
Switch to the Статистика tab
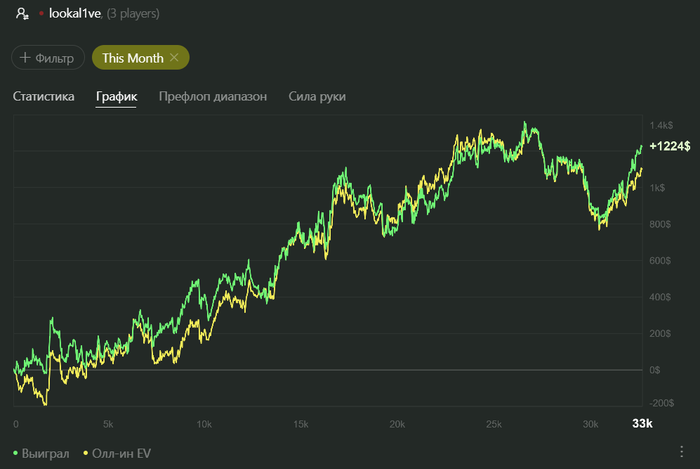pyautogui.click(x=43, y=96)
